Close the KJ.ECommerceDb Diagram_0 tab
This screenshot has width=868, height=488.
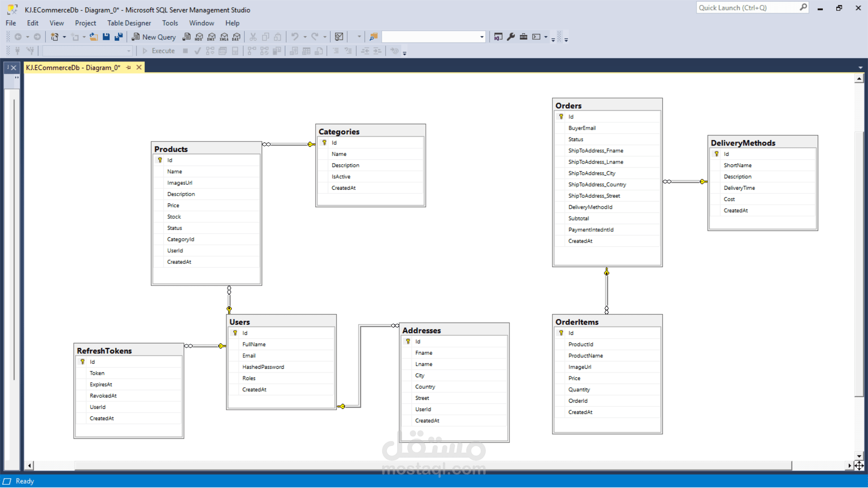point(139,68)
